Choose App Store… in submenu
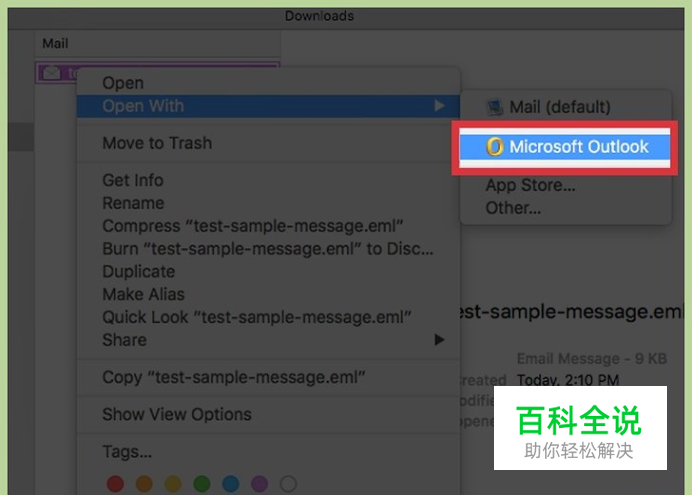The image size is (692, 495). click(565, 185)
